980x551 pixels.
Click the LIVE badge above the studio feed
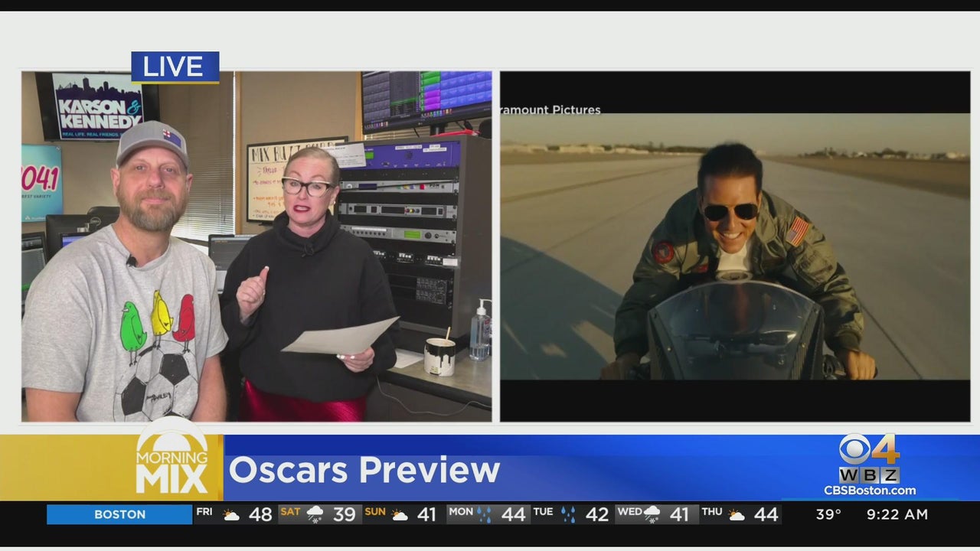(175, 67)
